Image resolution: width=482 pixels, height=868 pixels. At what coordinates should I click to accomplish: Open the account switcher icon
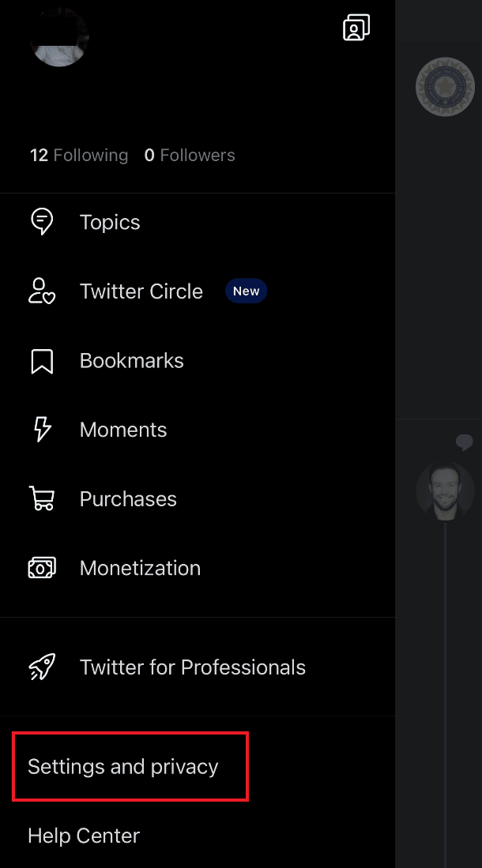pos(356,27)
